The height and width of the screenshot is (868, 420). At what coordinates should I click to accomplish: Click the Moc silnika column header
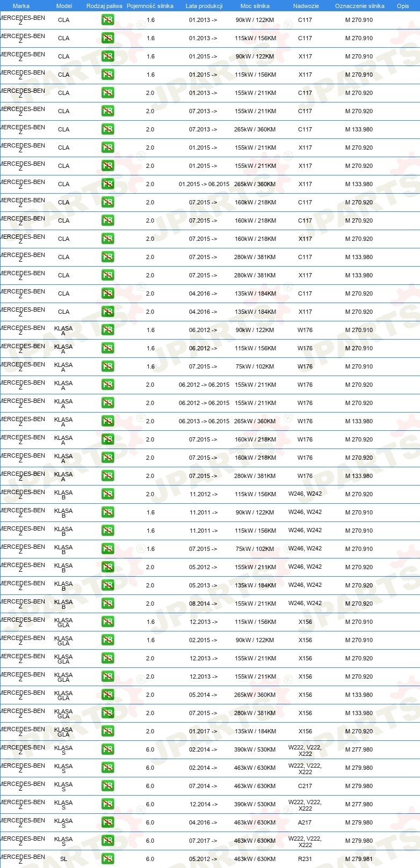point(255,6)
